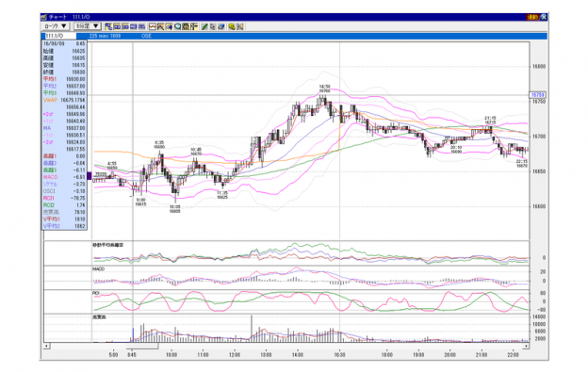
Task: Click the crossed-lines icon at toolbar end
Action: click(x=240, y=26)
